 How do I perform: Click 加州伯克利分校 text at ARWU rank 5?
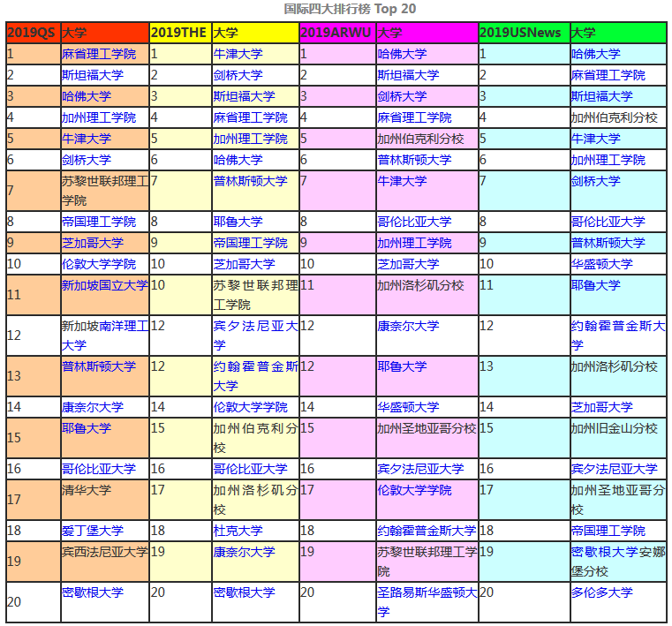420,139
